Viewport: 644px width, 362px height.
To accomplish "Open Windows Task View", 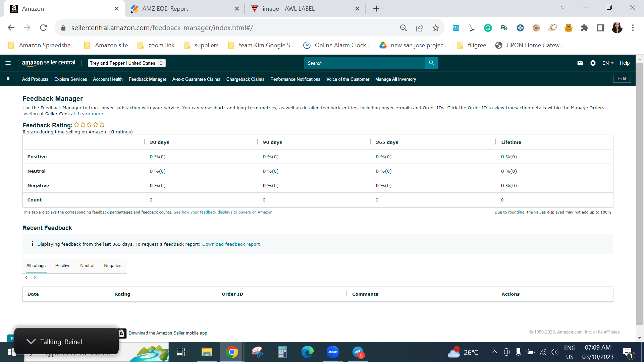I will (181, 352).
